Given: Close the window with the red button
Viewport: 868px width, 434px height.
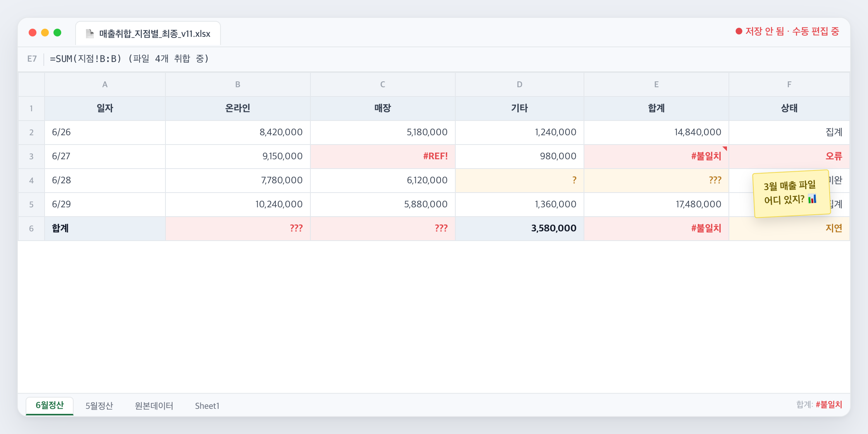Looking at the screenshot, I should click(33, 33).
